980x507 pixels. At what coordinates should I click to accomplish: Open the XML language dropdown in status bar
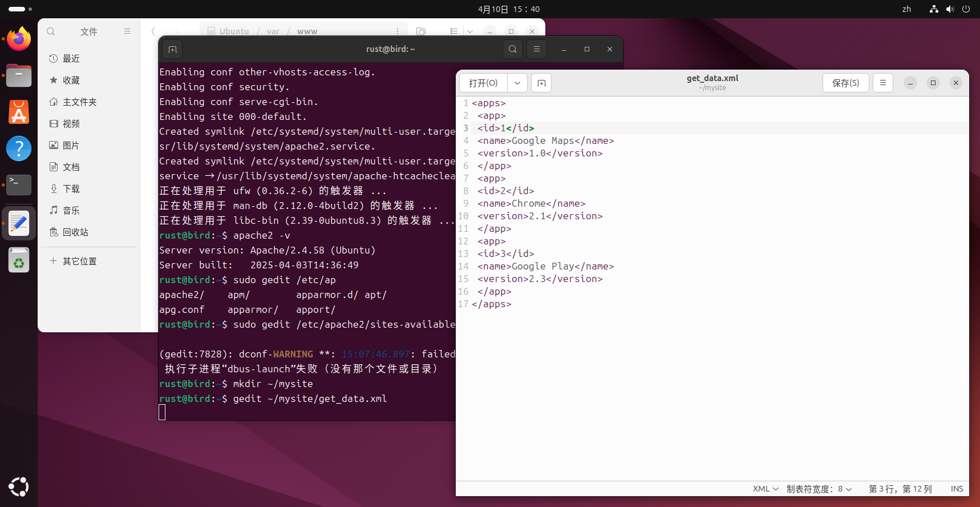(x=766, y=489)
